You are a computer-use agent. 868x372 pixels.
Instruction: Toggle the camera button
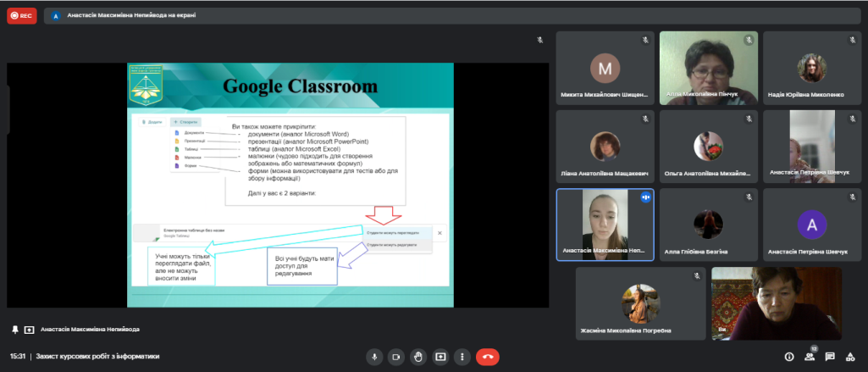click(x=395, y=357)
